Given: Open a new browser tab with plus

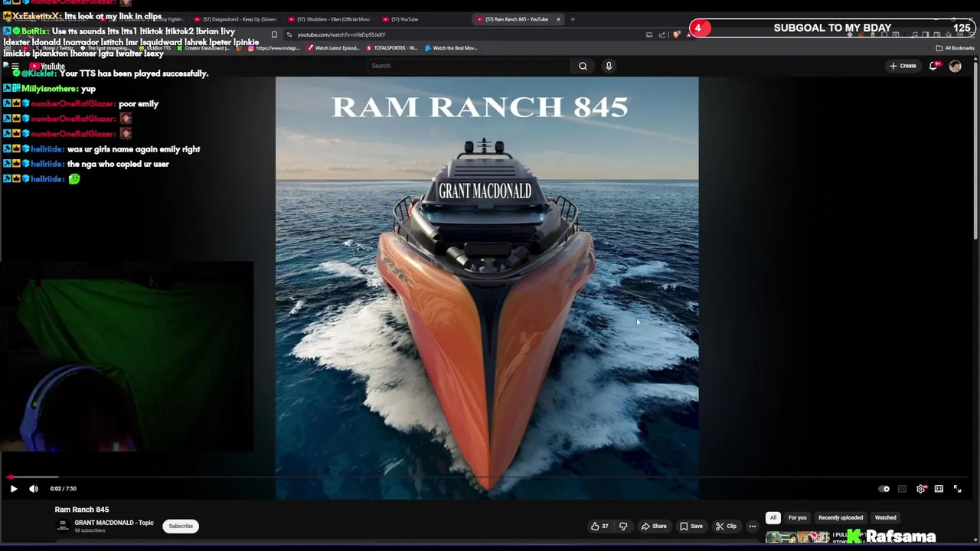Looking at the screenshot, I should 573,19.
